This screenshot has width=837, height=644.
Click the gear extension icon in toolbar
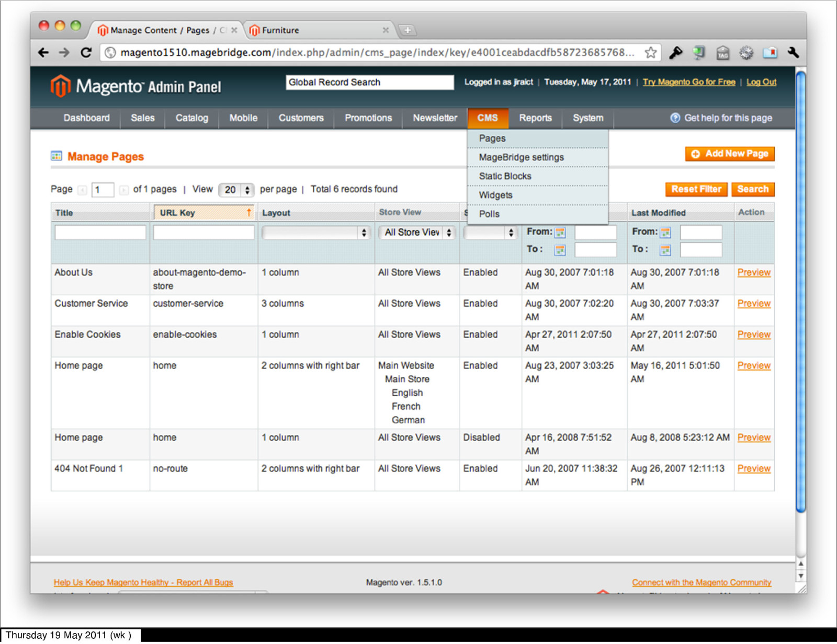coord(746,53)
